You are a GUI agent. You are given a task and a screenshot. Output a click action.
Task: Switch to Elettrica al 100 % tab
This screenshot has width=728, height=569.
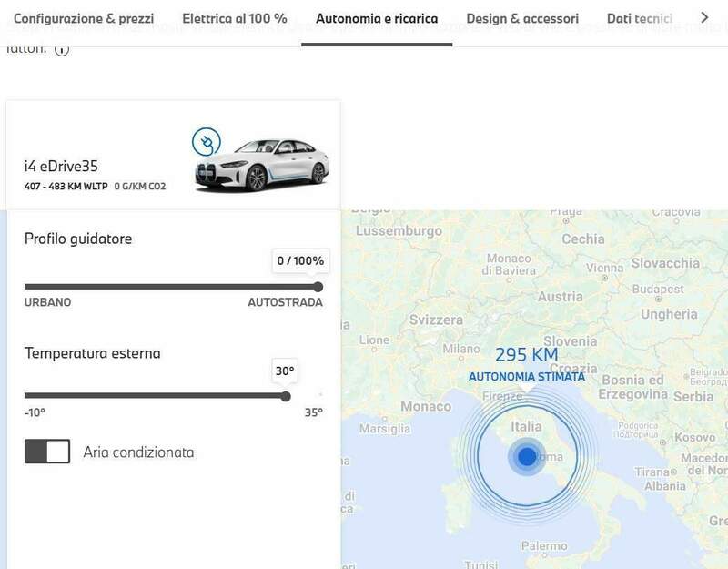(235, 18)
